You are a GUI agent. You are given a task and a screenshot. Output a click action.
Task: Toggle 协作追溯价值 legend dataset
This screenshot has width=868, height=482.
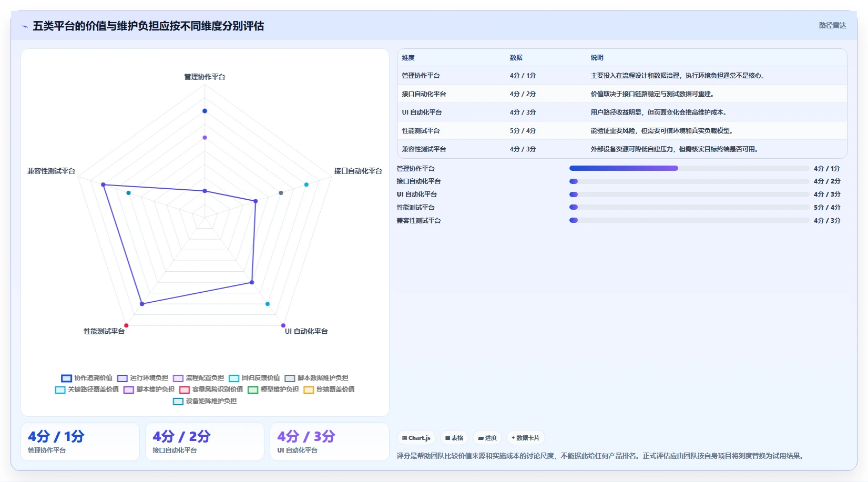[x=87, y=378]
